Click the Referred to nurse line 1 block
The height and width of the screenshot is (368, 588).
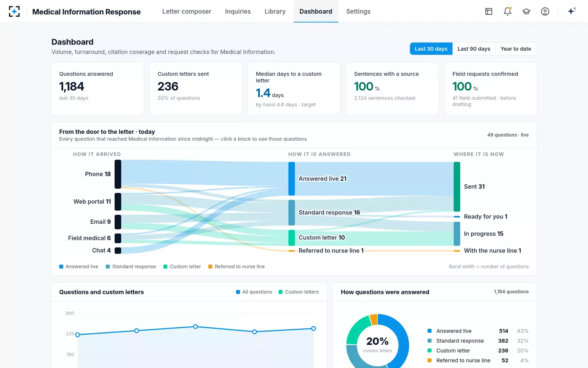(292, 251)
